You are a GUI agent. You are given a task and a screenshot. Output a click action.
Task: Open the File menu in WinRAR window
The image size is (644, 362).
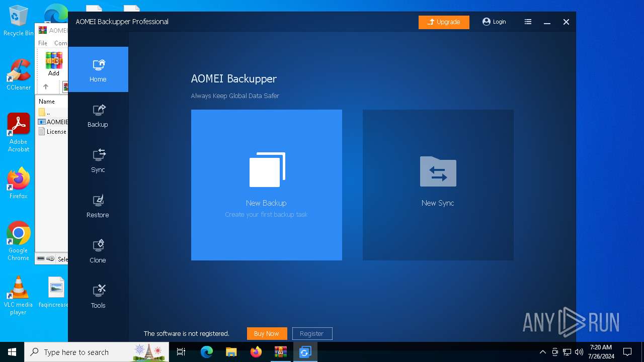[43, 43]
